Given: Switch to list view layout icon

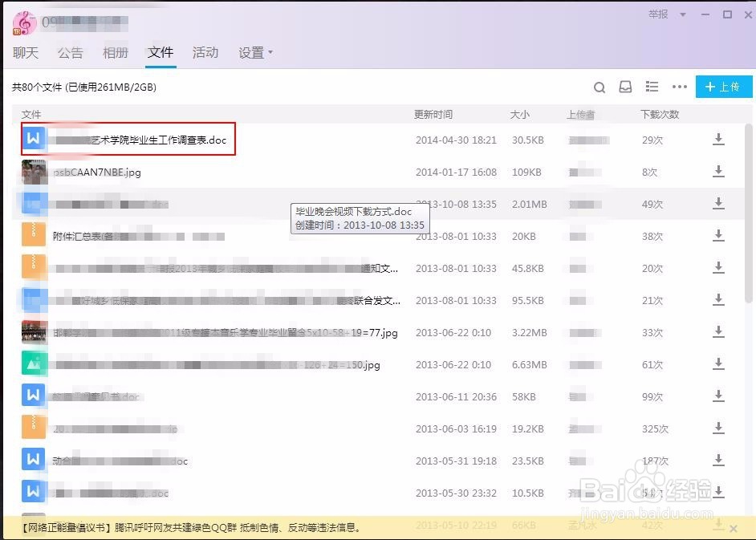Looking at the screenshot, I should click(x=652, y=87).
